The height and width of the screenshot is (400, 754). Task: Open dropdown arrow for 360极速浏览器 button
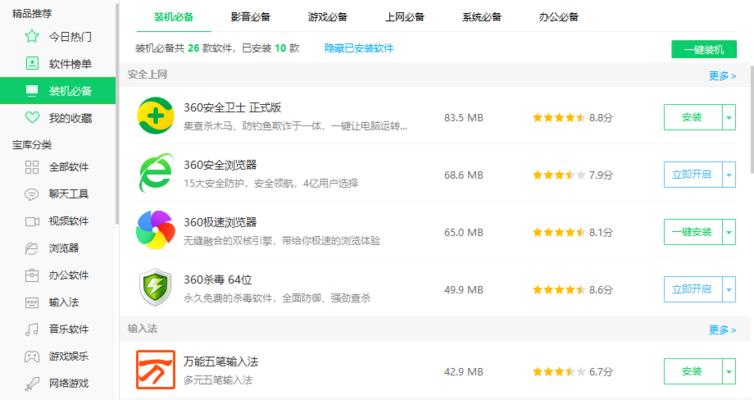[729, 232]
